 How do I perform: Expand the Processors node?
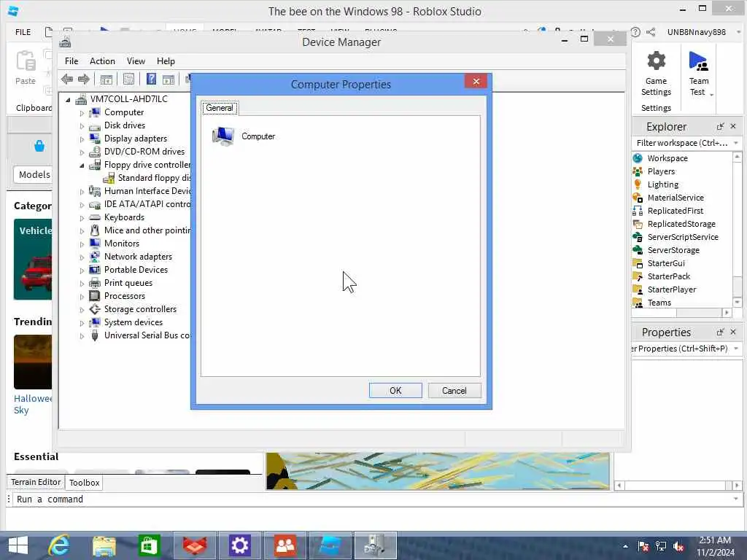click(x=82, y=297)
